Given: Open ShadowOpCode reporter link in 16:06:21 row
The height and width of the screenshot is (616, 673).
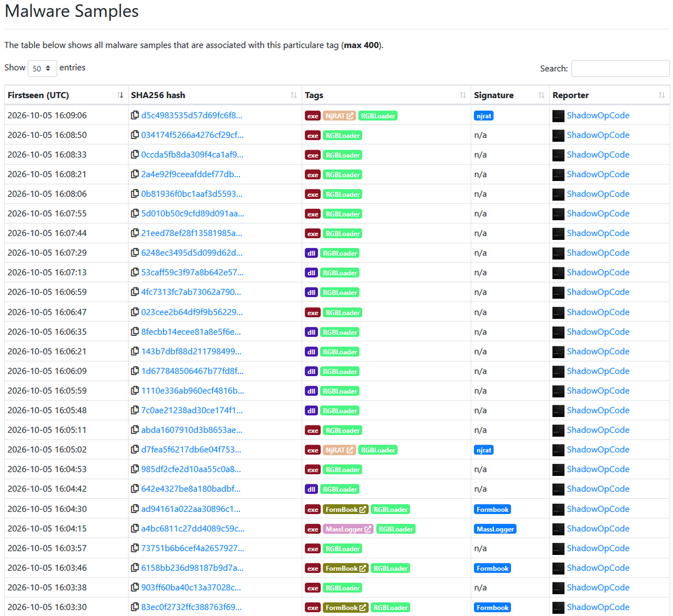Looking at the screenshot, I should tap(598, 351).
